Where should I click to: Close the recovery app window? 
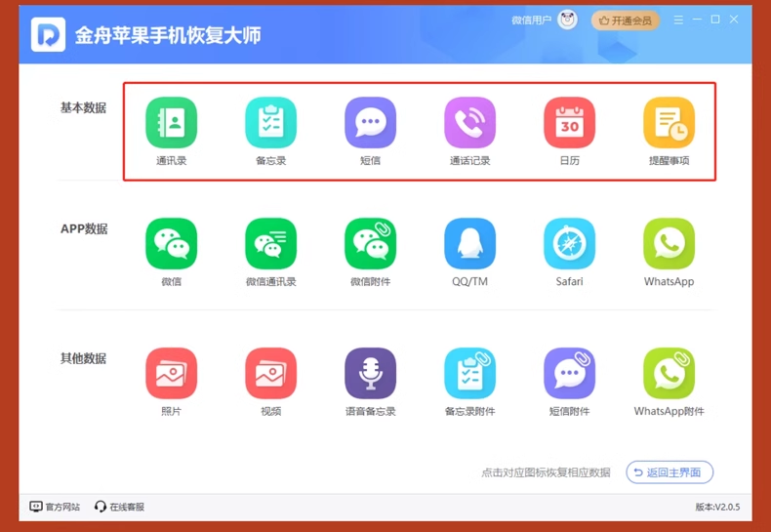(x=734, y=20)
